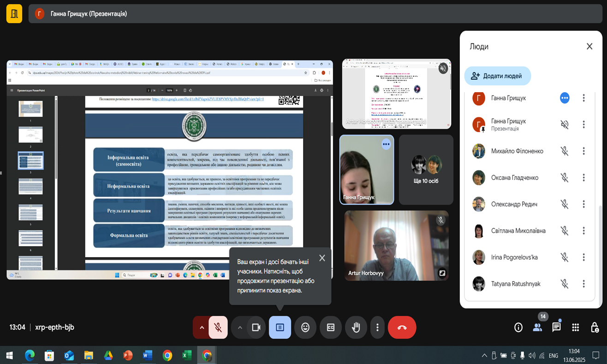The image size is (607, 364).
Task: Open the Ще 10 осіб tile
Action: 426,170
